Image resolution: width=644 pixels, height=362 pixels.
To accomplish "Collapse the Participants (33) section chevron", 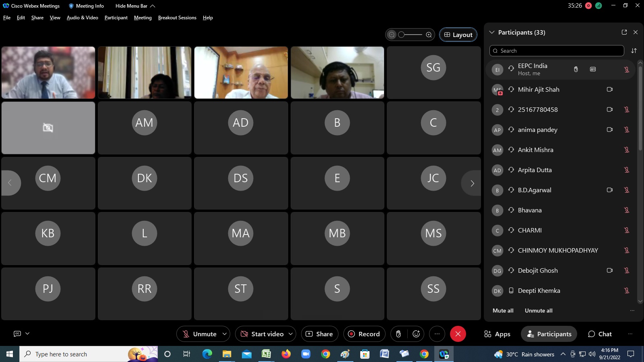I will point(492,32).
